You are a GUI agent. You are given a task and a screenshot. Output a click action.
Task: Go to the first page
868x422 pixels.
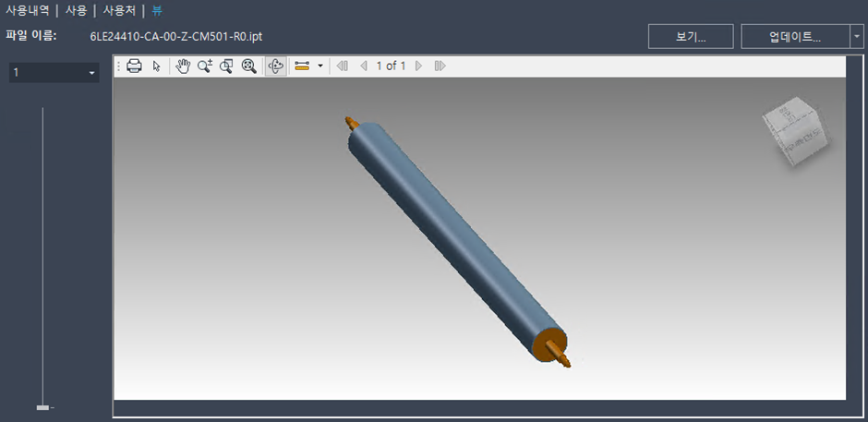343,66
